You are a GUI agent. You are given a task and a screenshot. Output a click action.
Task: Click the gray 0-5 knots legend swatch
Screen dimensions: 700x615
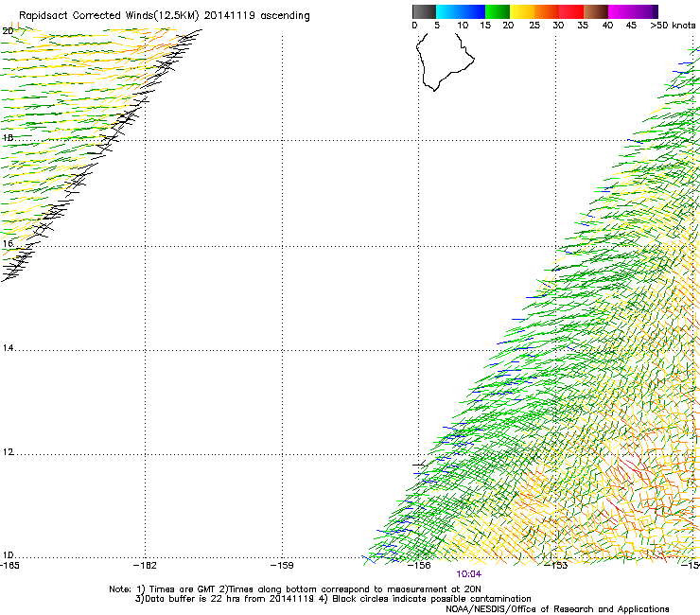(424, 11)
